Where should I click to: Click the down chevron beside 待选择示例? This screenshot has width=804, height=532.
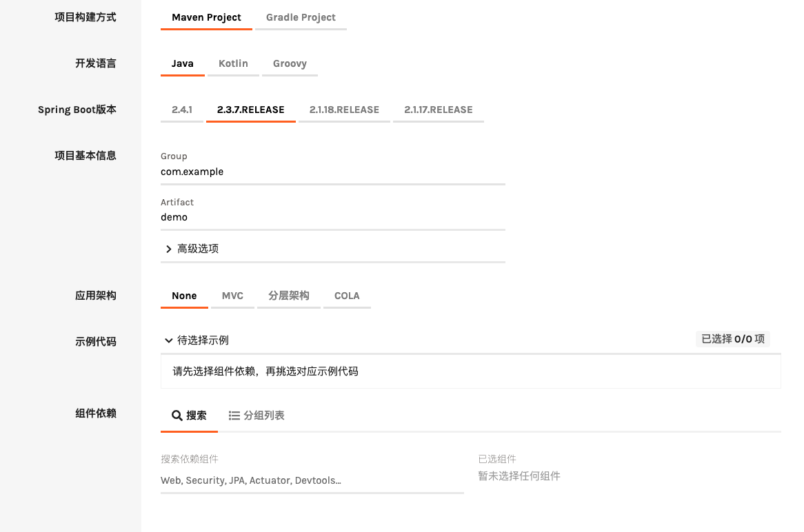click(169, 340)
